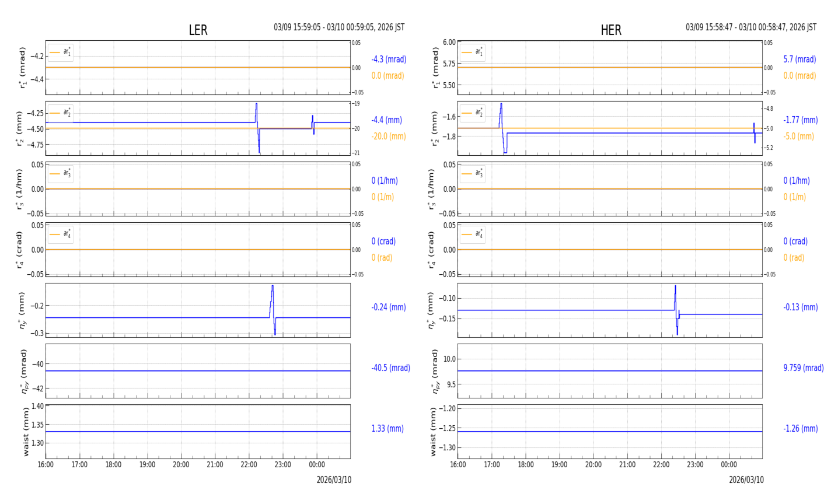Viewport: 824px width, 504px height.
Task: Click the LER ηy* (mm) axis label
Action: (x=23, y=310)
